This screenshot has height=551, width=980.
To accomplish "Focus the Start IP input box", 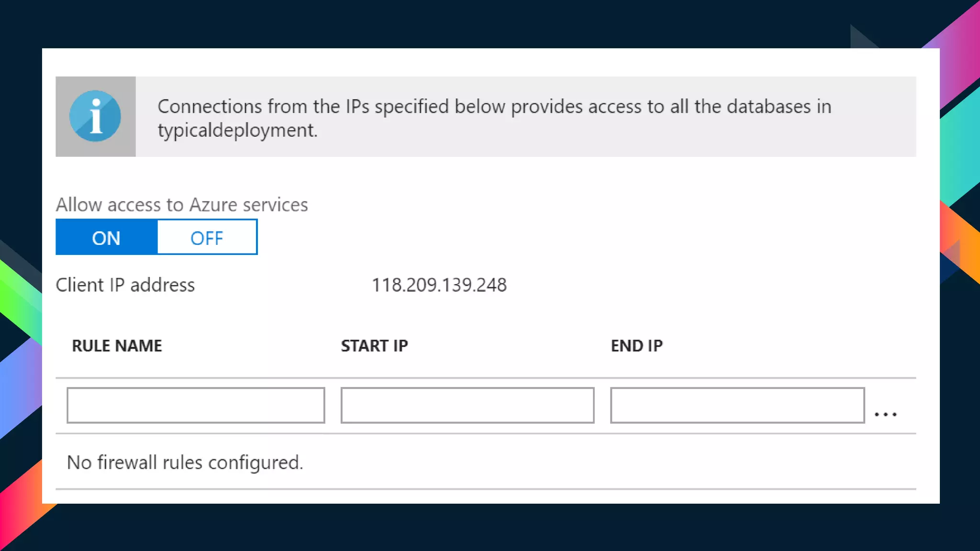I will click(467, 405).
